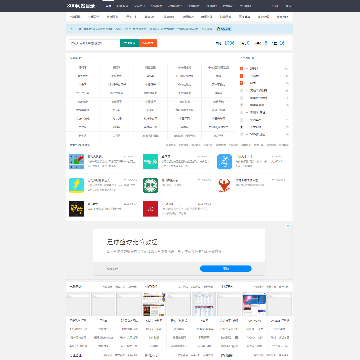Open the teal green app icon listing
The width and height of the screenshot is (360, 360).
coord(150,162)
